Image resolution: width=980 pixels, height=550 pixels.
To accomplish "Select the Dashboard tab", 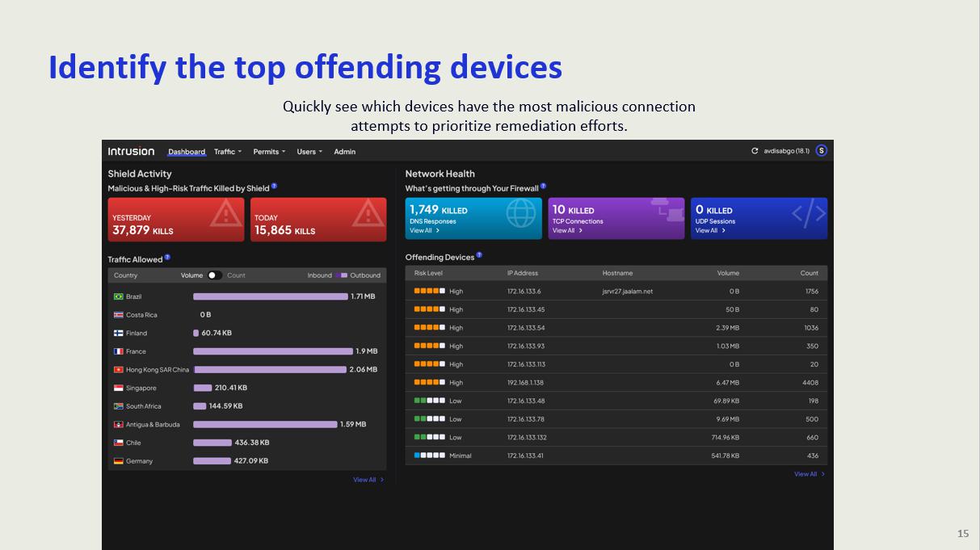I will pyautogui.click(x=187, y=152).
